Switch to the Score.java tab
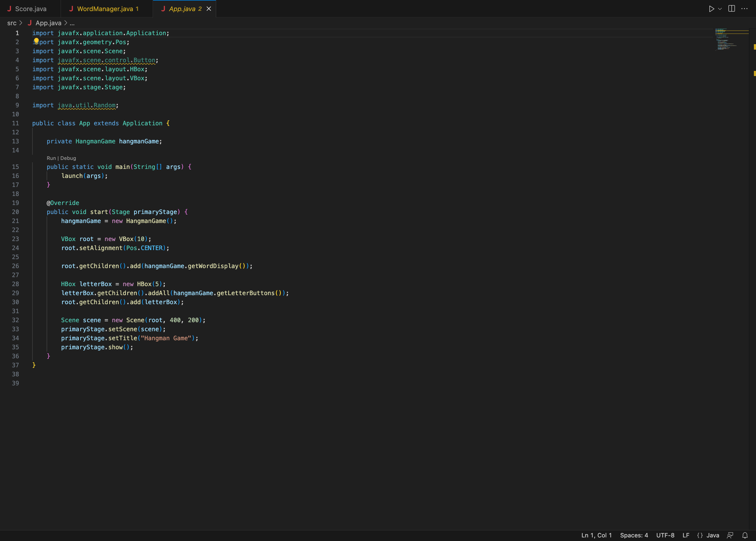Viewport: 756px width, 541px height. pyautogui.click(x=31, y=9)
